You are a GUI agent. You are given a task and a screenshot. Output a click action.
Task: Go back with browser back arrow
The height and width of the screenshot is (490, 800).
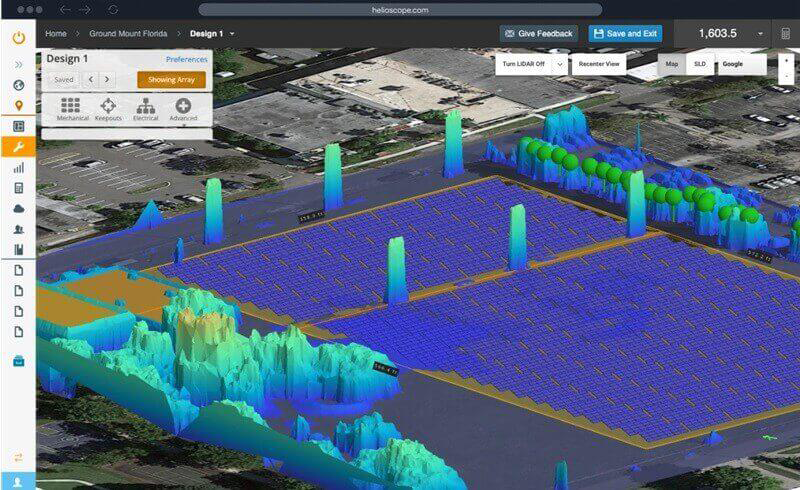65,10
